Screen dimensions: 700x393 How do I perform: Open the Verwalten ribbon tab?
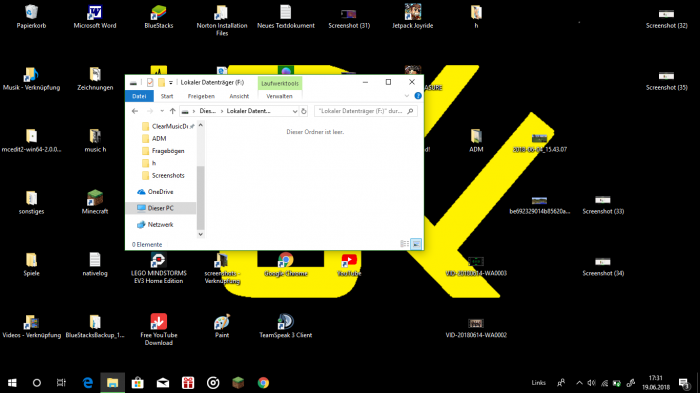(279, 96)
